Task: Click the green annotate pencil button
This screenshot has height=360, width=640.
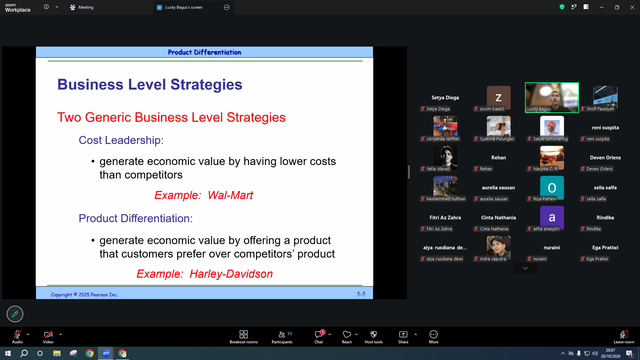Action: point(15,314)
